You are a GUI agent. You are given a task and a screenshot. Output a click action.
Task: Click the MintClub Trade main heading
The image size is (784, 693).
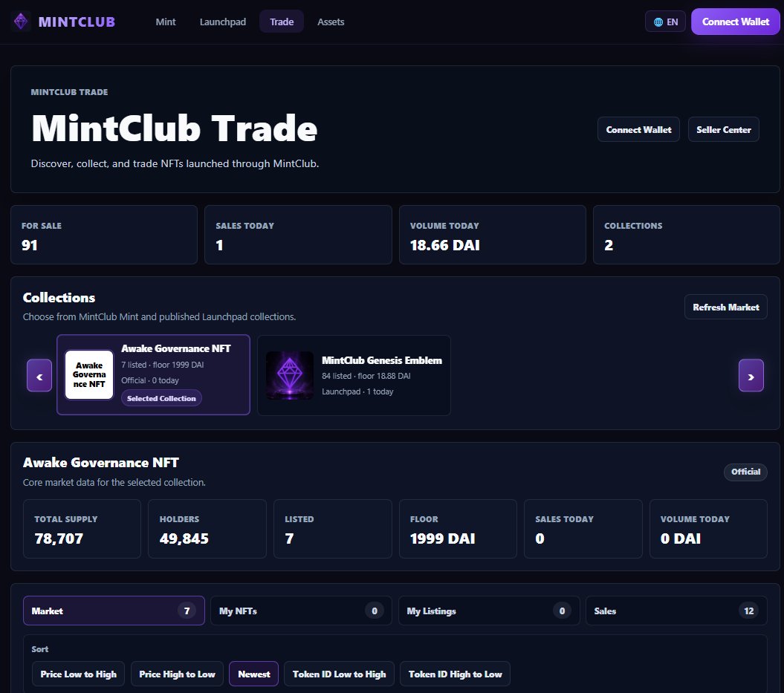tap(175, 128)
